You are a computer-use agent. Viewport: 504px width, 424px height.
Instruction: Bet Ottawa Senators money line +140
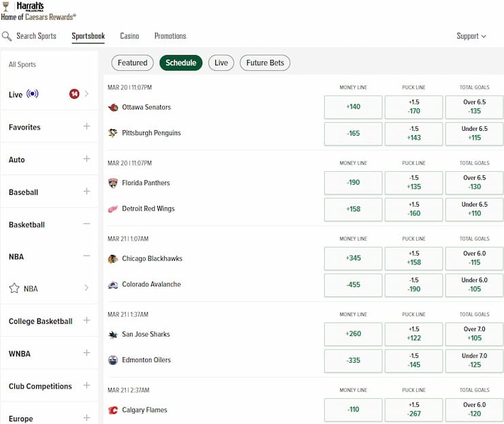(x=353, y=107)
